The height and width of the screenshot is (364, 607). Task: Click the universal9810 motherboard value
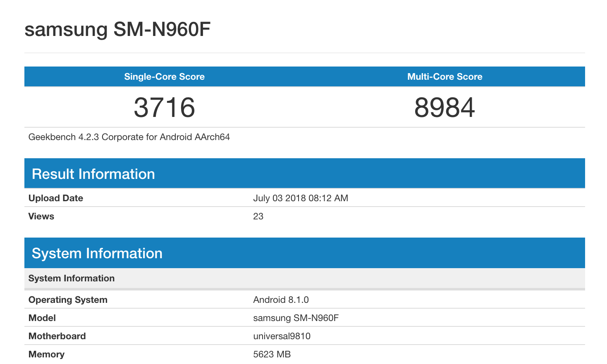point(282,336)
